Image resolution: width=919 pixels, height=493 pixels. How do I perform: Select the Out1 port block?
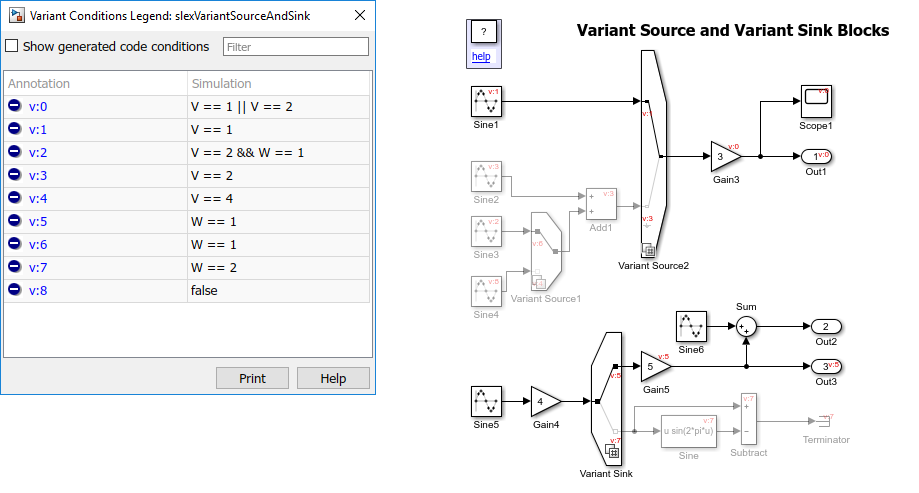point(816,157)
